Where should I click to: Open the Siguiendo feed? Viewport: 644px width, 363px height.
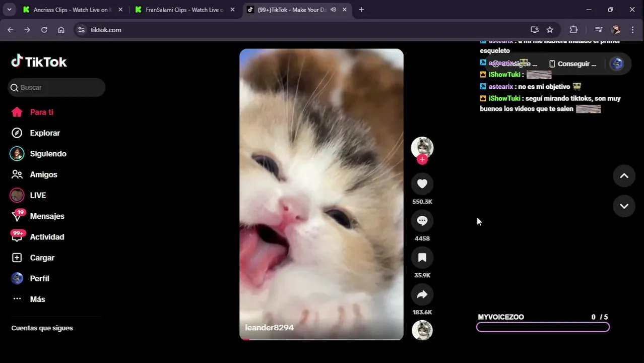click(48, 153)
